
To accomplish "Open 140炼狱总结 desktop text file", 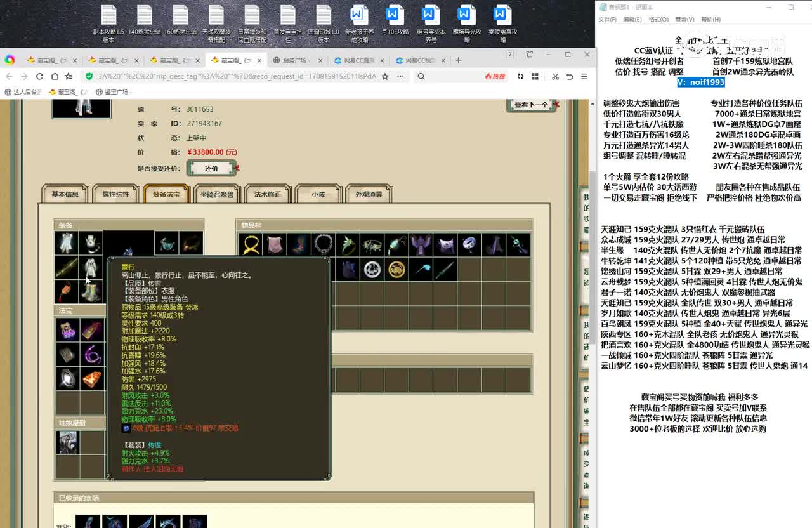I will point(145,20).
